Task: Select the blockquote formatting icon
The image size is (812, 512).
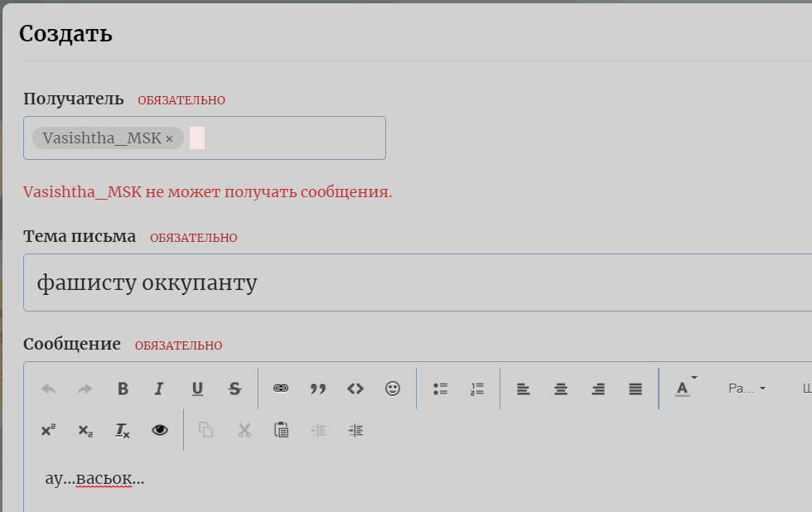Action: [317, 388]
